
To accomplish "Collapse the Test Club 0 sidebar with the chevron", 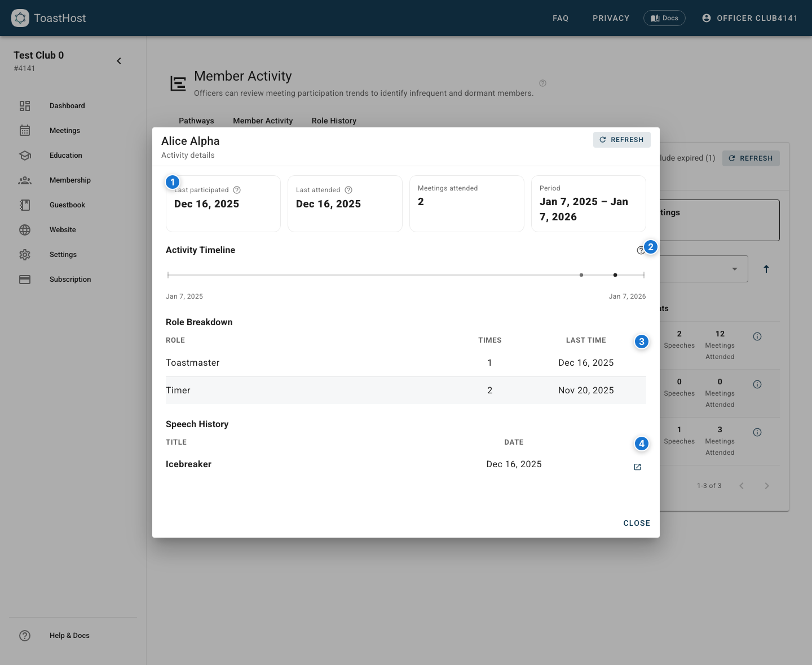I will (119, 60).
